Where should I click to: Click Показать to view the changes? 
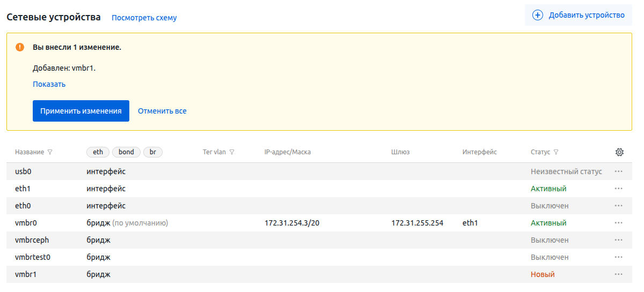point(49,84)
